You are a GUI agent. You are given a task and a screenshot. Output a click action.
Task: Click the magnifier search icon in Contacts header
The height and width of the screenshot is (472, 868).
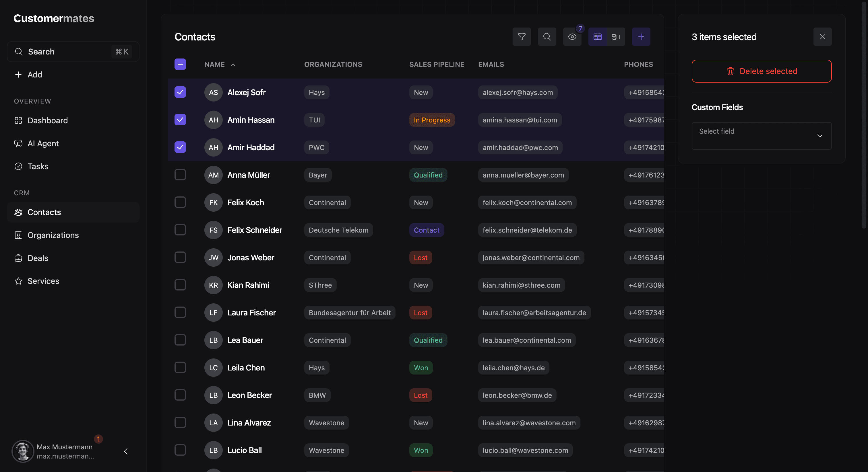click(547, 37)
